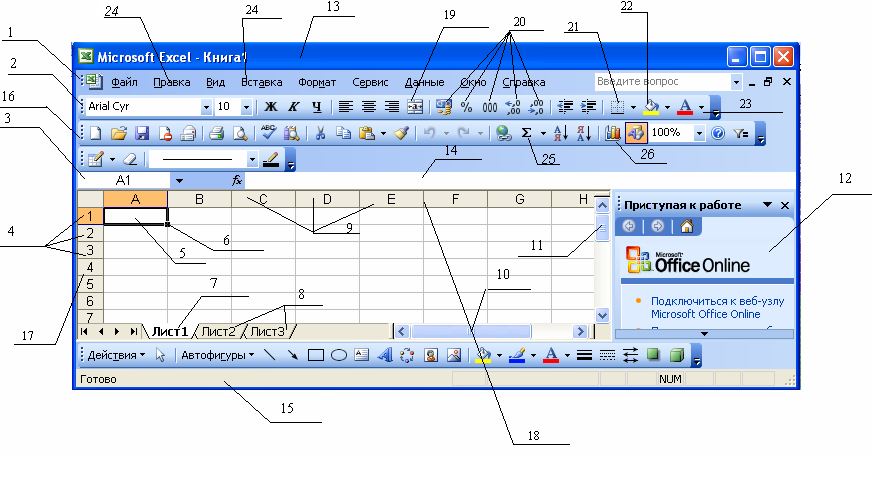Click AutoSum sigma button
This screenshot has width=872, height=482.
tap(526, 133)
